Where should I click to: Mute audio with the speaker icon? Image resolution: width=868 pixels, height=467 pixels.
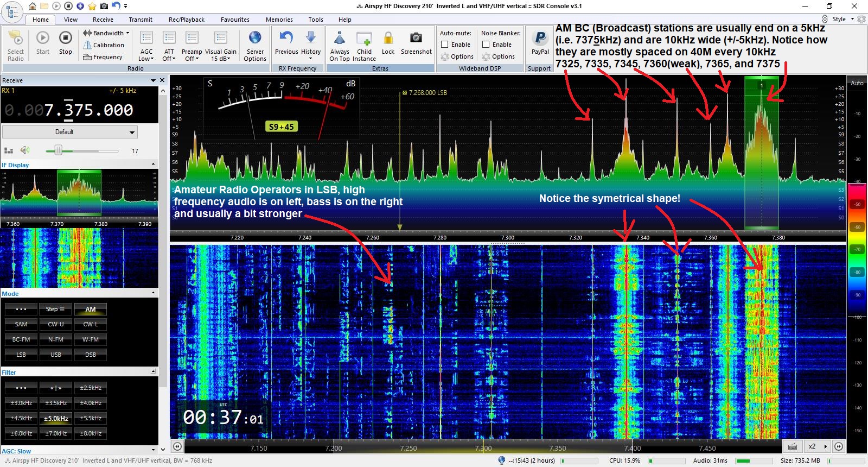[x=25, y=150]
